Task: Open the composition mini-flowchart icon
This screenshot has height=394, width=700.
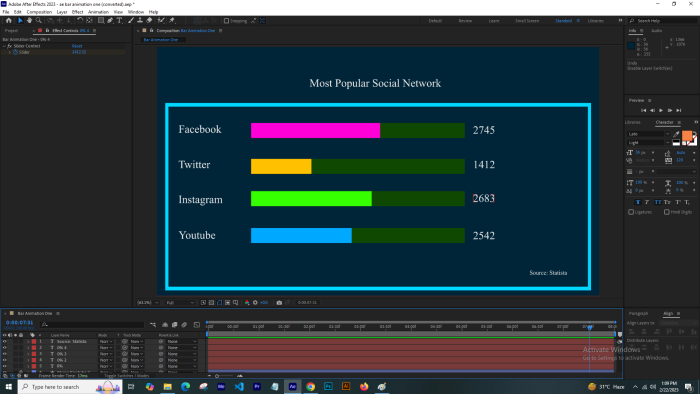Action: point(153,325)
